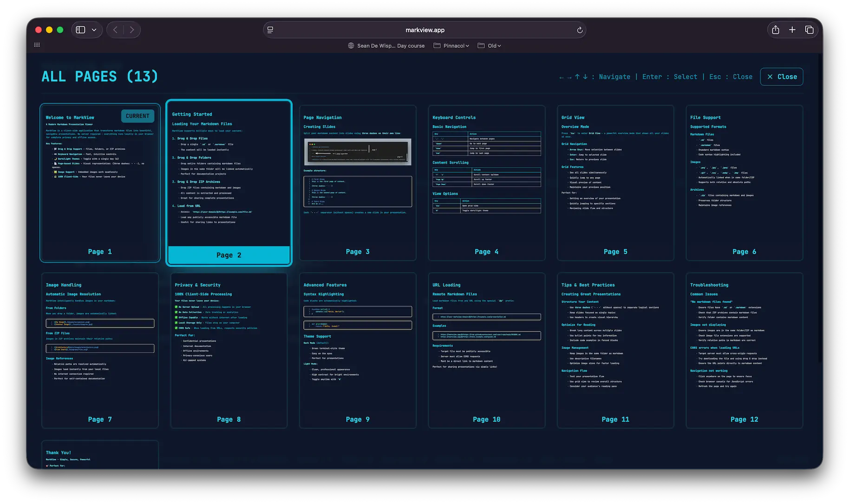Open the Page 9 Advanced Features thumbnail
Image resolution: width=849 pixels, height=504 pixels.
[x=358, y=350]
